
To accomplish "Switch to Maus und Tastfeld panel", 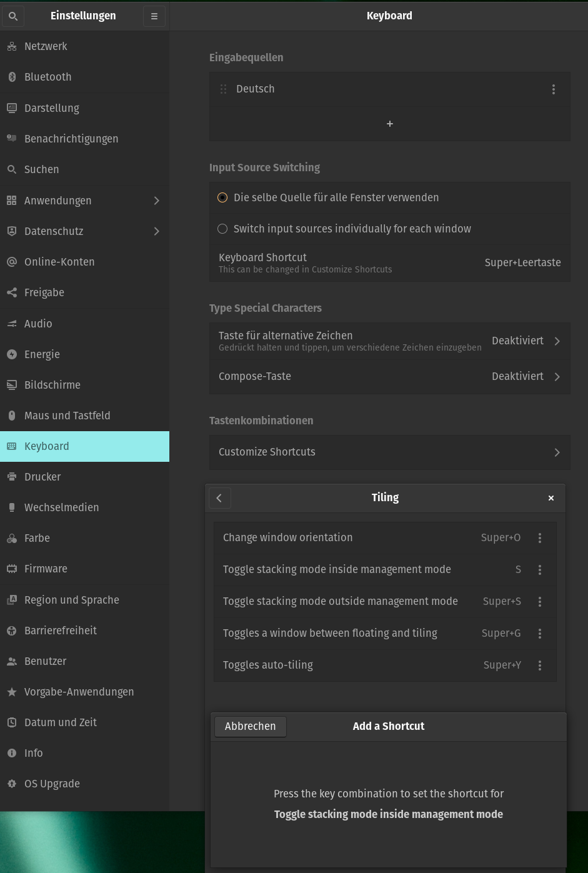I will tap(67, 416).
